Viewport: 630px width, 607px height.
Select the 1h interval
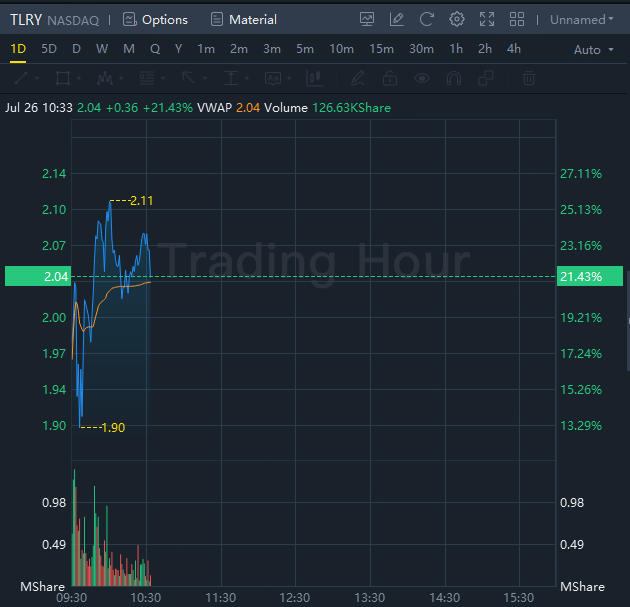click(x=456, y=49)
